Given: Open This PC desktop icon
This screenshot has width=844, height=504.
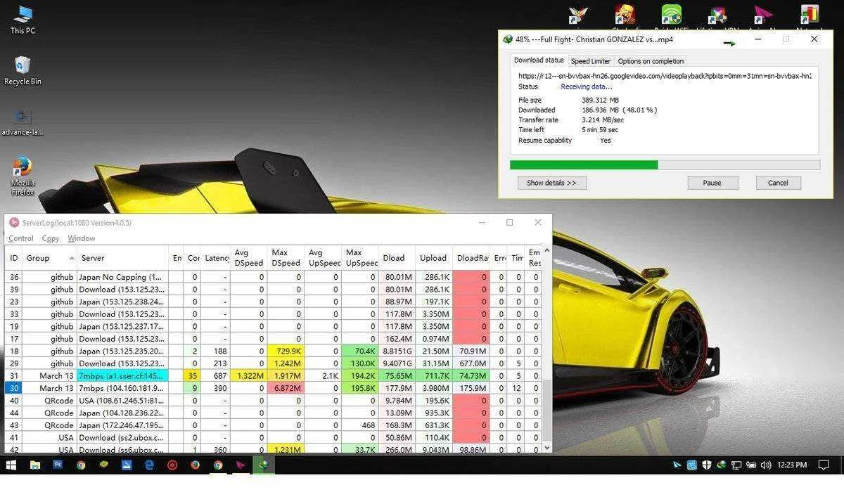Looking at the screenshot, I should [23, 20].
